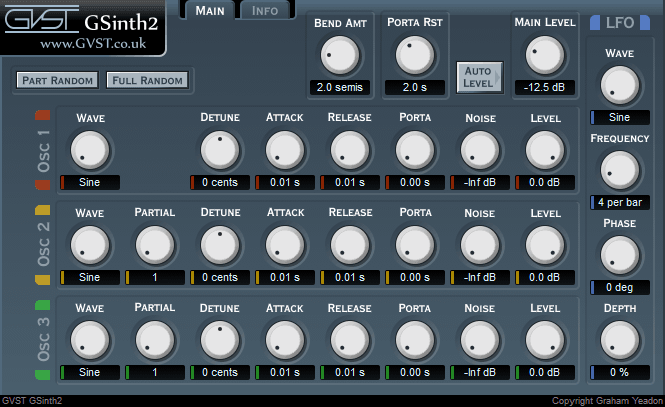Click the OSC 1 Detune knob
The width and height of the screenshot is (665, 407).
click(220, 150)
